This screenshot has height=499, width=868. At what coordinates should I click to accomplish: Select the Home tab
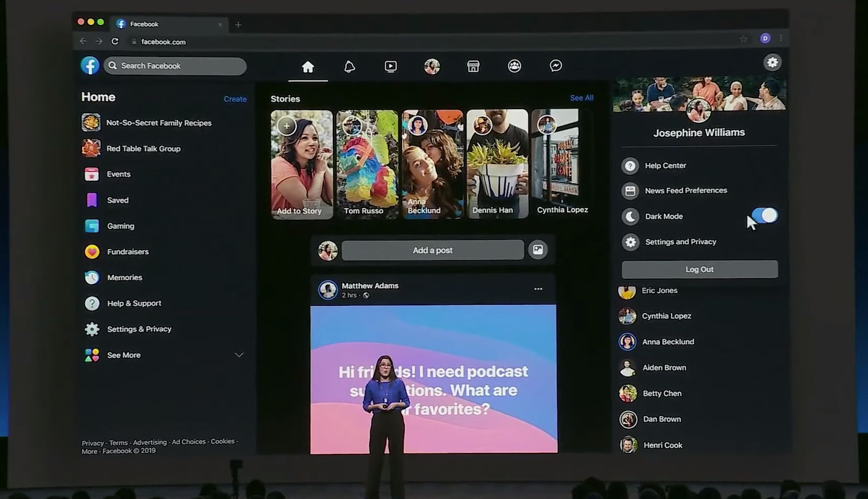pyautogui.click(x=308, y=67)
